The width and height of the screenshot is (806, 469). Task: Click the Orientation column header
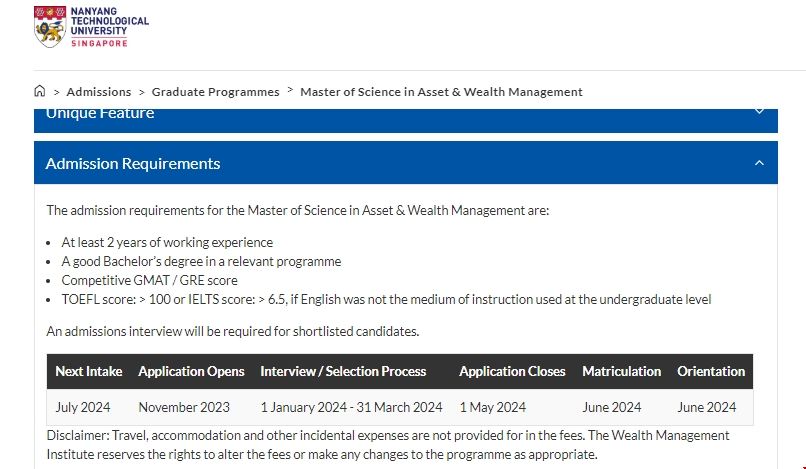click(711, 371)
